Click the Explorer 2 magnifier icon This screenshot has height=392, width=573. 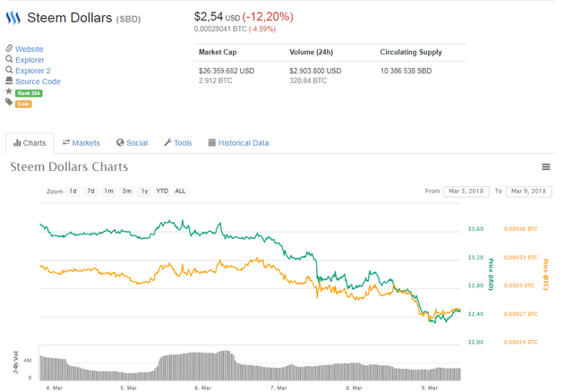[9, 71]
